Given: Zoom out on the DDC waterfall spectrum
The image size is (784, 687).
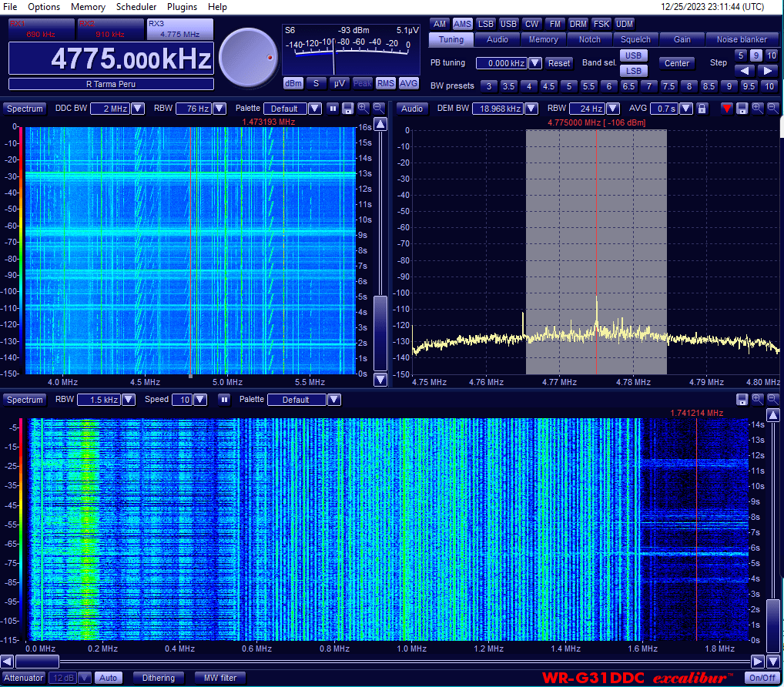Looking at the screenshot, I should coord(378,108).
